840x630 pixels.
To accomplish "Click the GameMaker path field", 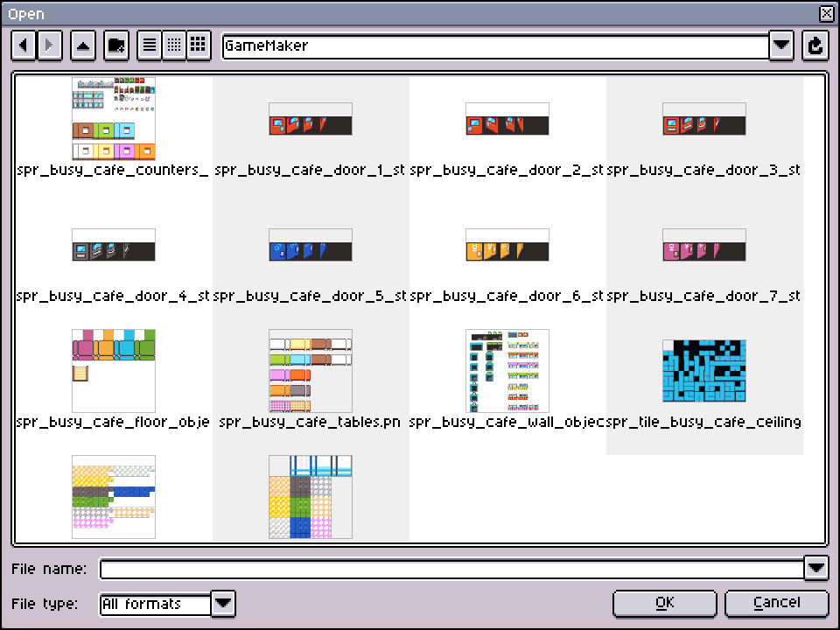I will tap(495, 45).
